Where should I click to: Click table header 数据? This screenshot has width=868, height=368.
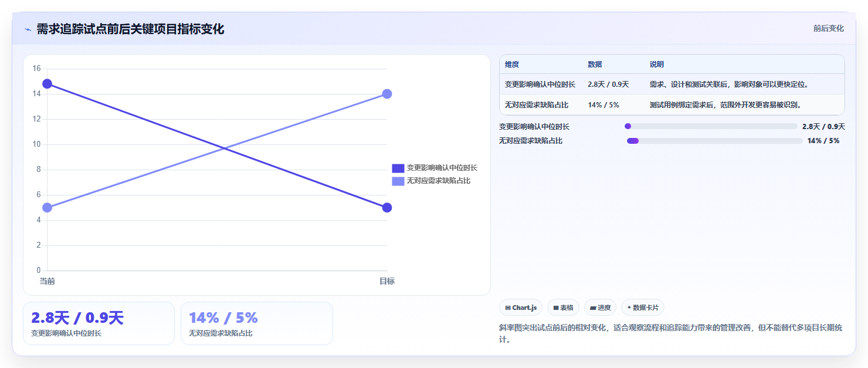595,65
